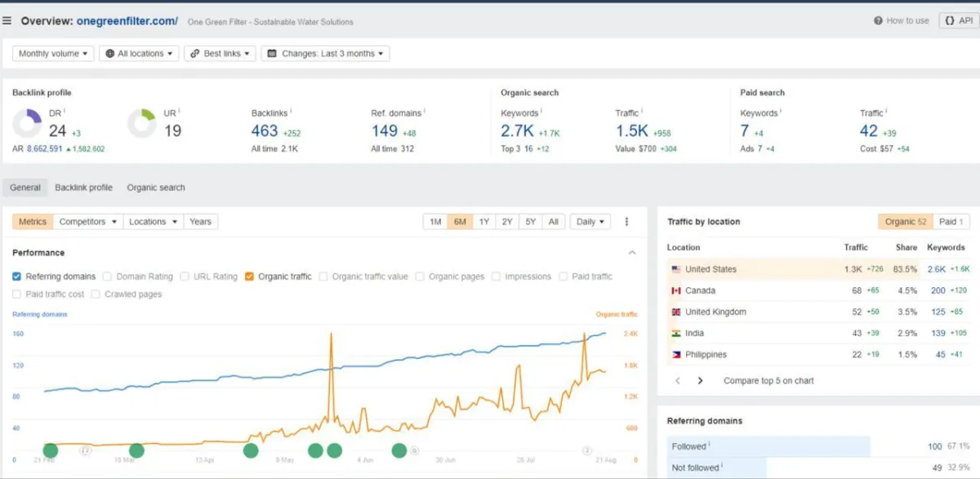Open the Best links dropdown
Screen dimensions: 980x479
[x=220, y=54]
